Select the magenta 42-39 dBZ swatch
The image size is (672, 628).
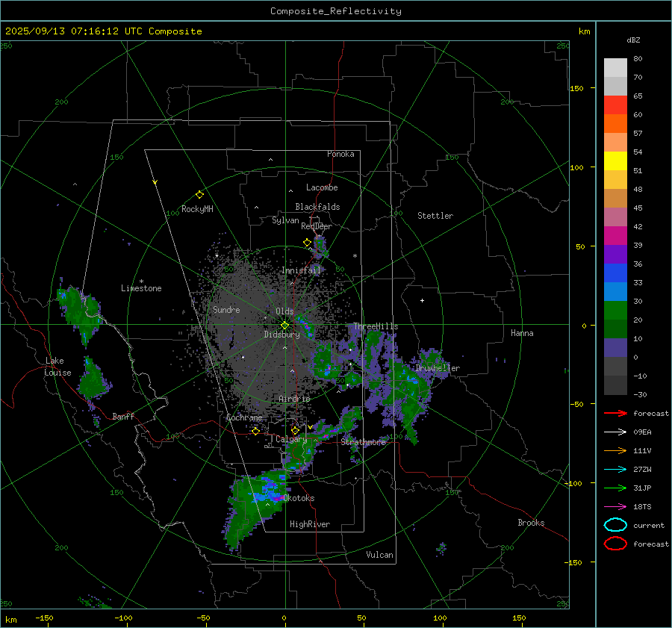[615, 236]
